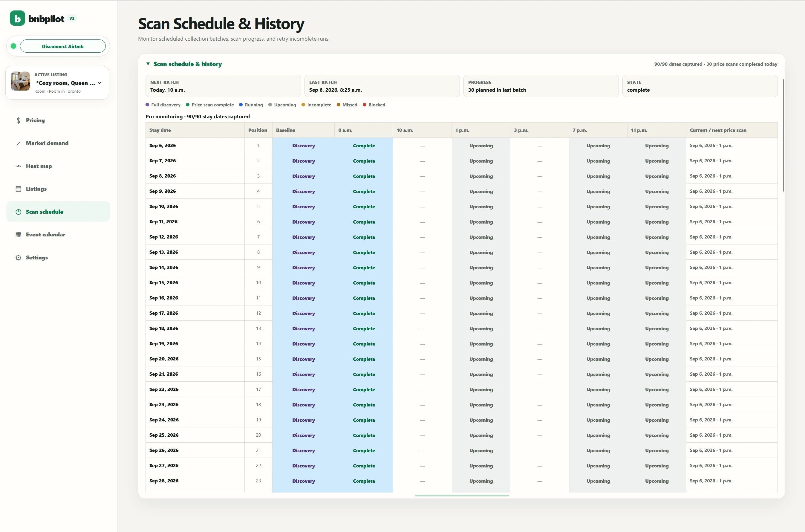Click the Incomplete legend label
Image resolution: width=805 pixels, height=532 pixels.
click(319, 105)
